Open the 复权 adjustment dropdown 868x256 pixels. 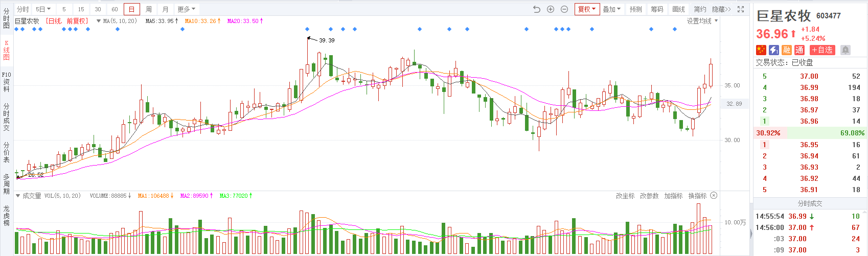click(586, 9)
